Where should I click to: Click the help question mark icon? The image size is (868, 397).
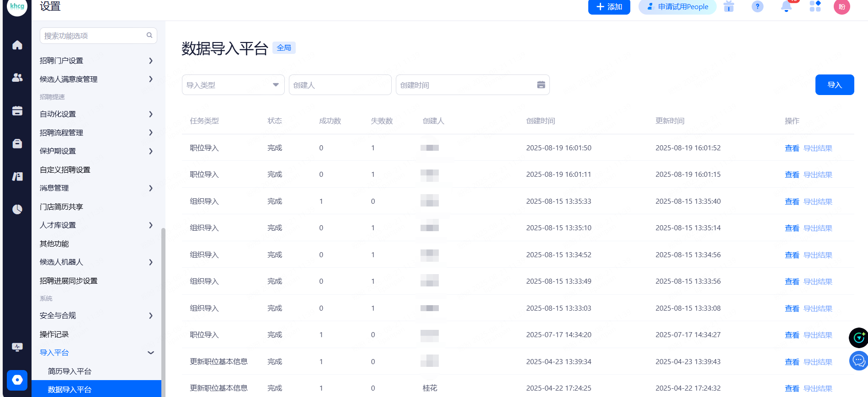pos(757,7)
